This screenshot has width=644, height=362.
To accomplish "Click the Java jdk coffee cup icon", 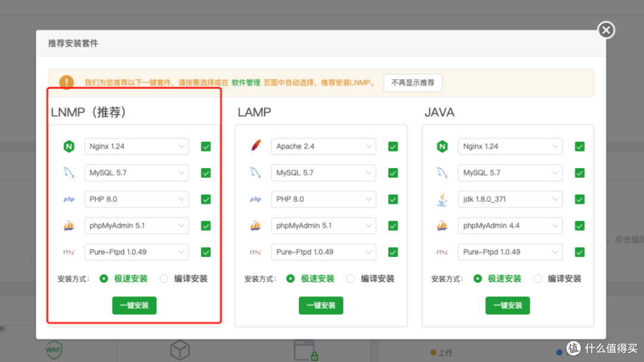I will [x=442, y=199].
